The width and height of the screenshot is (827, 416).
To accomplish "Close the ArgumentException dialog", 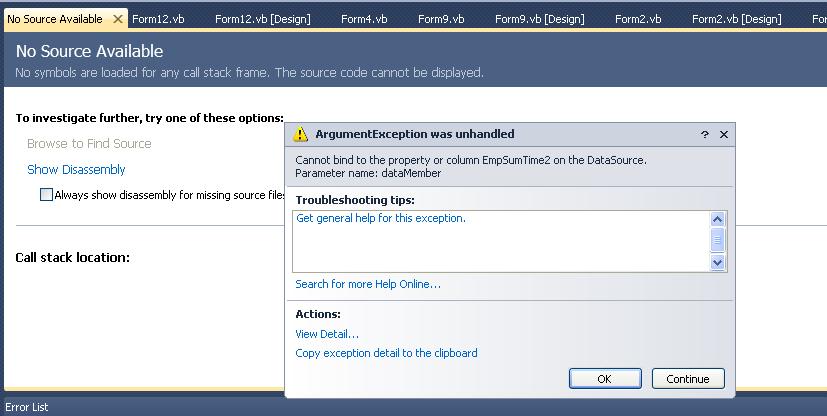I will point(724,134).
